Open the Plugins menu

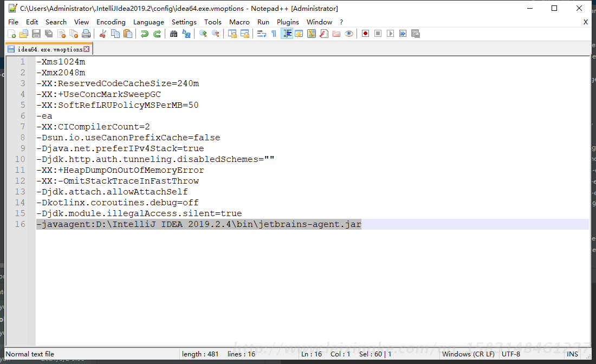point(288,22)
